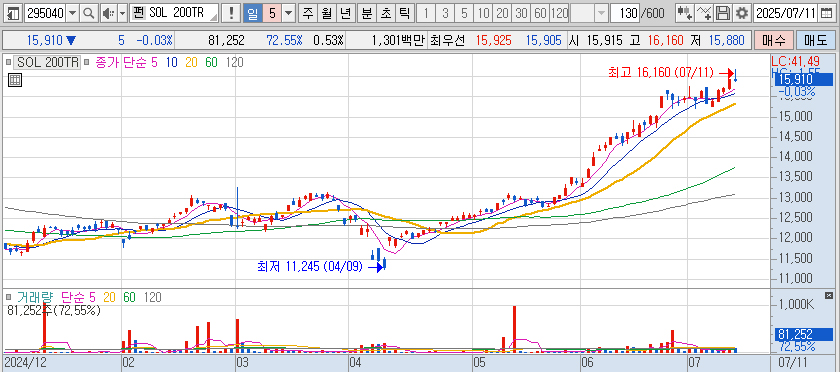
Task: Save chart settings with floppy disk icon
Action: click(723, 13)
